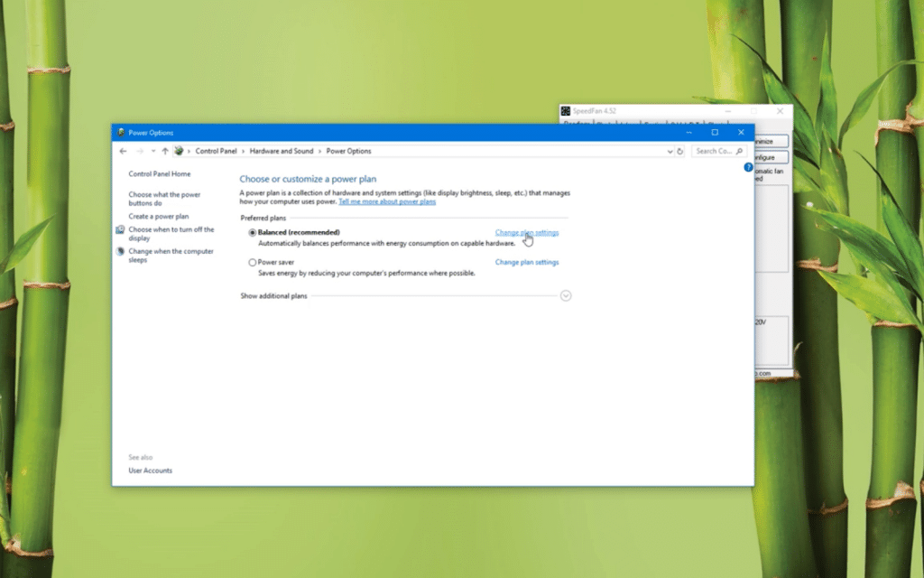Click the Up to parent folder arrow

coord(165,151)
